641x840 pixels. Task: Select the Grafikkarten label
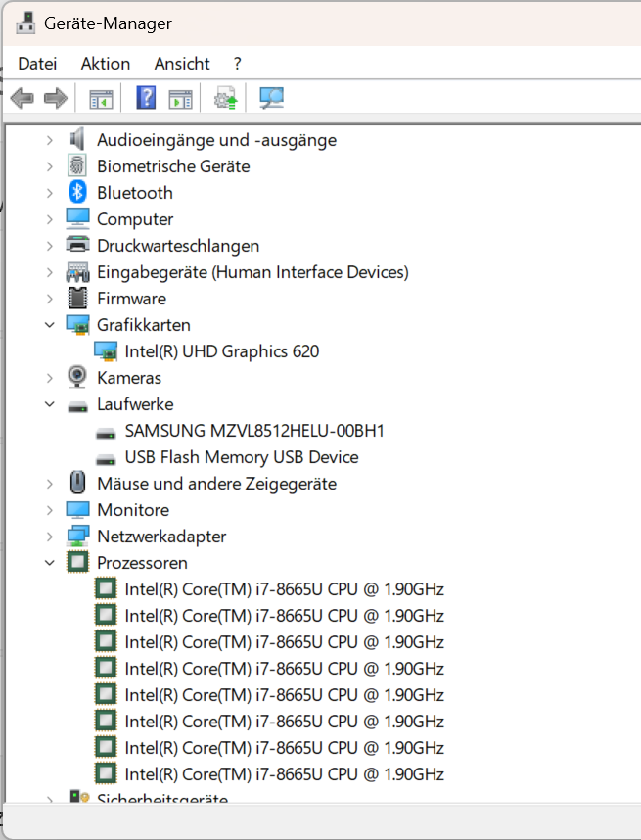click(x=144, y=325)
